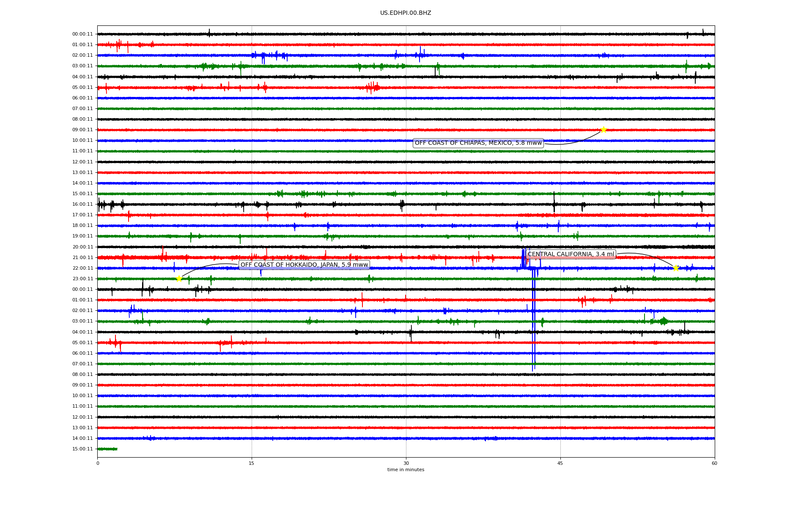Click the x-axis tick label 30
Image resolution: width=812 pixels, height=508 pixels.
coord(406,463)
